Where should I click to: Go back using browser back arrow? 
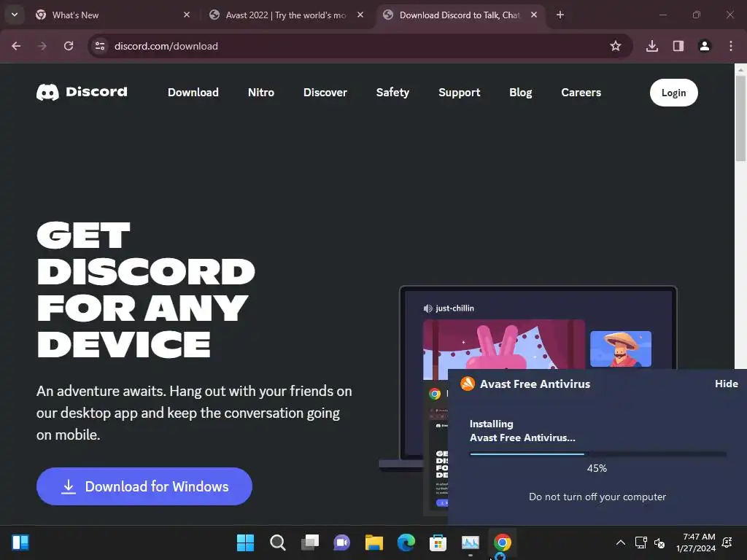tap(16, 46)
